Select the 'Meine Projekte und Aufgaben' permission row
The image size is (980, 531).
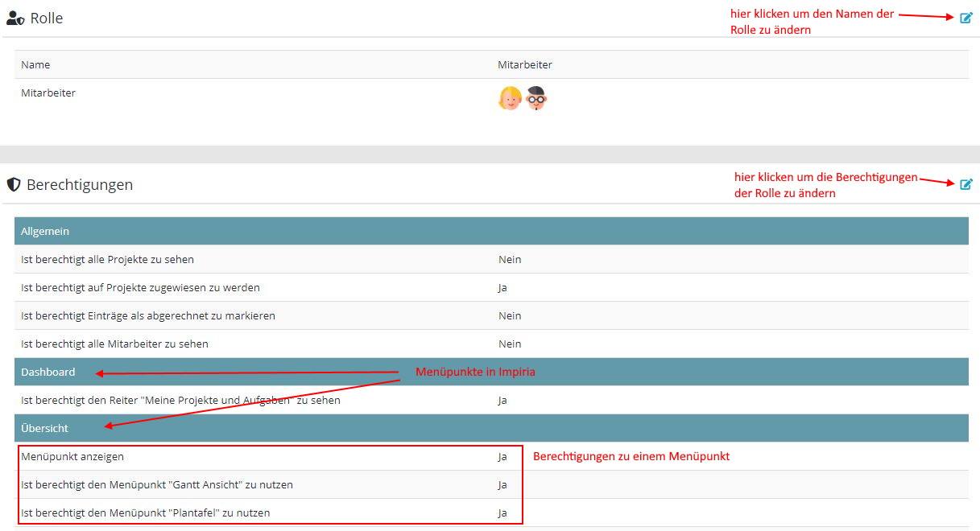coord(180,400)
